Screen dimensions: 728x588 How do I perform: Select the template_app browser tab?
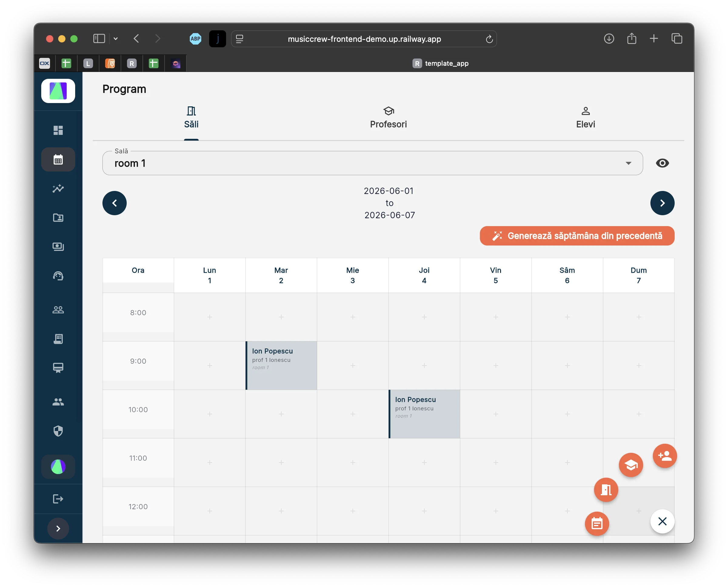440,63
